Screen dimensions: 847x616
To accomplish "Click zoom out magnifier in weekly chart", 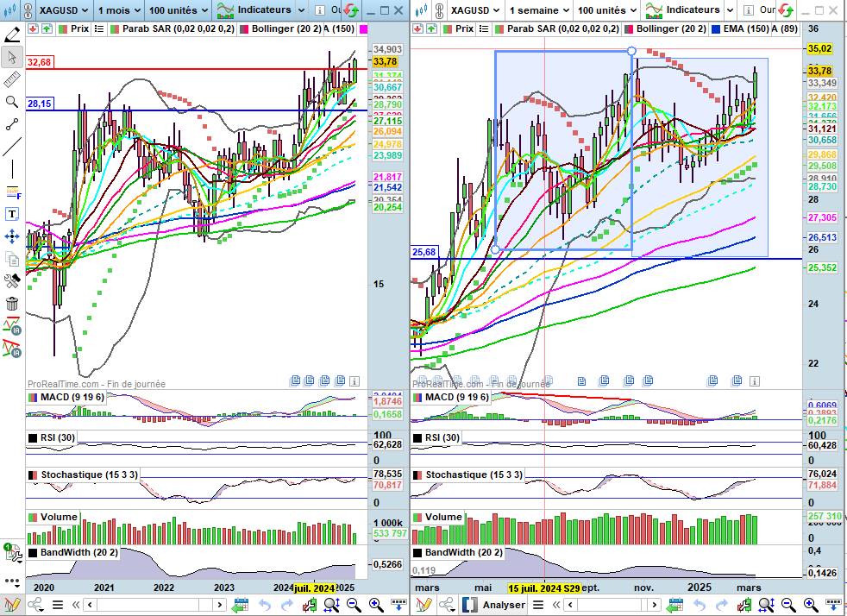I will [x=788, y=605].
